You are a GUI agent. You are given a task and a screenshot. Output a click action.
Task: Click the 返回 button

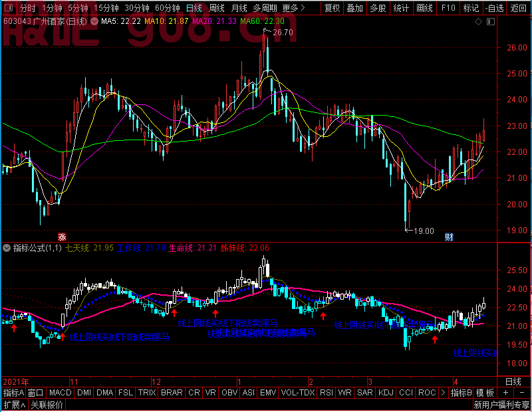(x=519, y=8)
